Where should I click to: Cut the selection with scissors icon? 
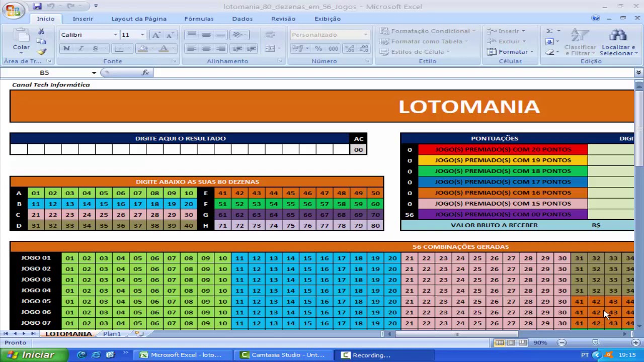(42, 32)
